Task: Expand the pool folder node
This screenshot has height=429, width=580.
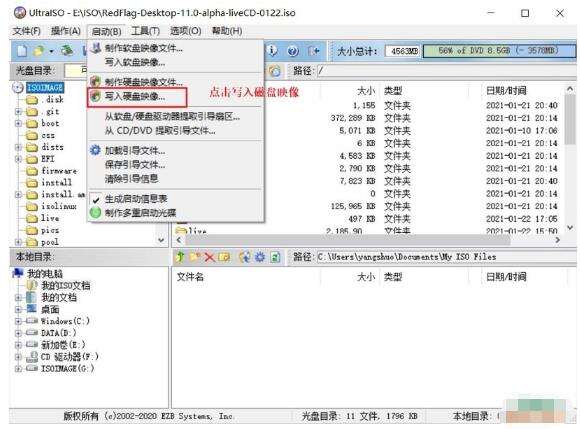Action: (x=18, y=242)
